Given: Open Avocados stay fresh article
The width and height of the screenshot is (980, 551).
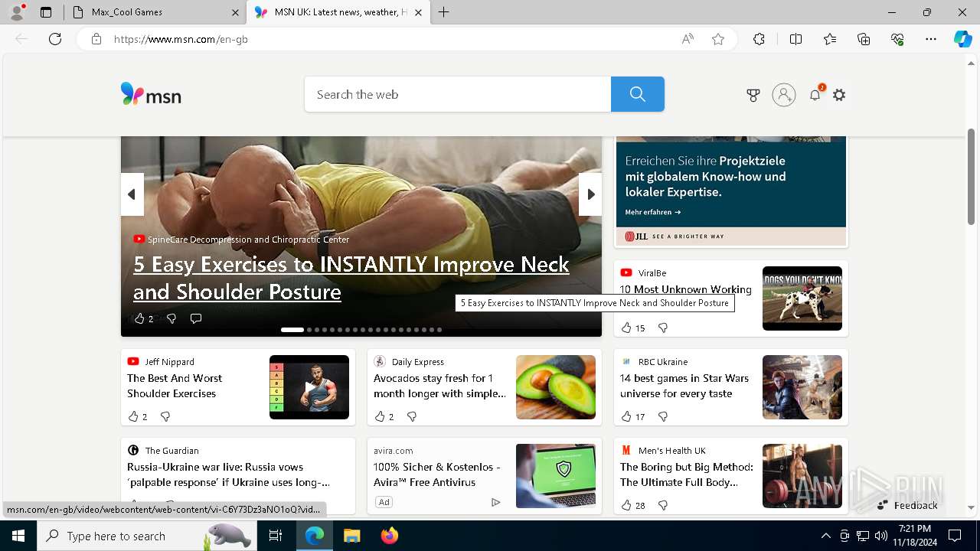Looking at the screenshot, I should point(439,386).
